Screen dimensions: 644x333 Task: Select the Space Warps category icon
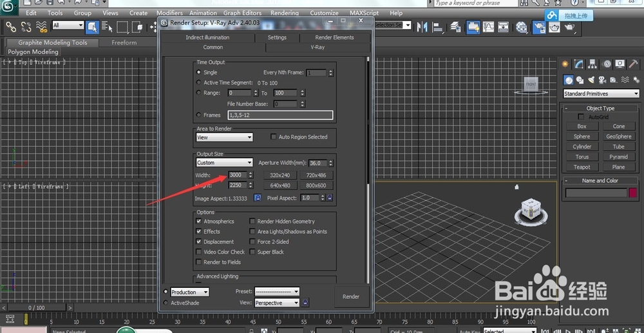(x=625, y=80)
